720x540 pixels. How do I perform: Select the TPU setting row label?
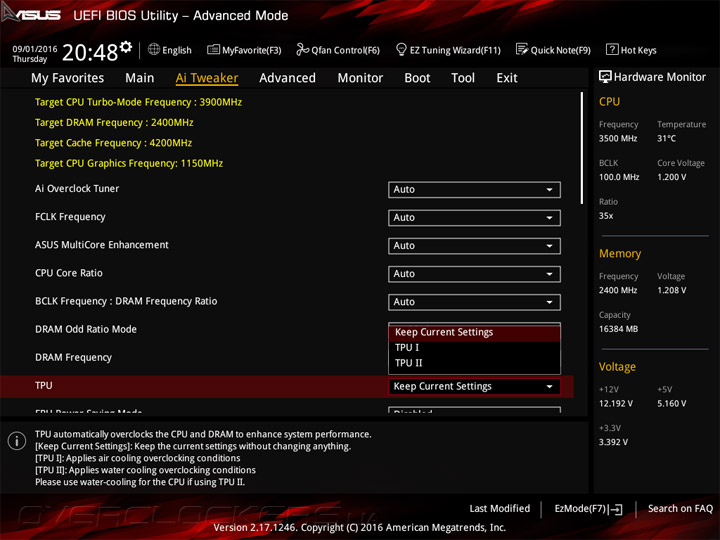[x=44, y=385]
